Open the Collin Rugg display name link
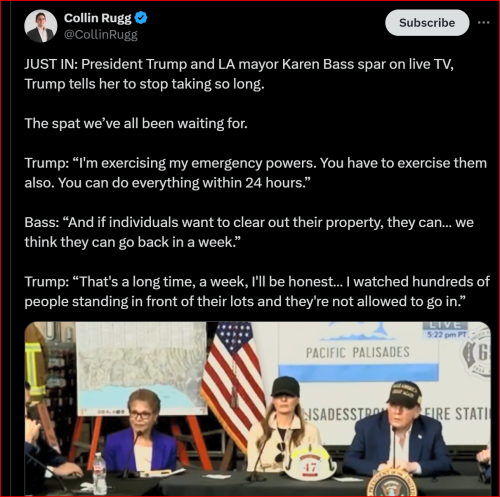The width and height of the screenshot is (500, 497). coord(98,18)
